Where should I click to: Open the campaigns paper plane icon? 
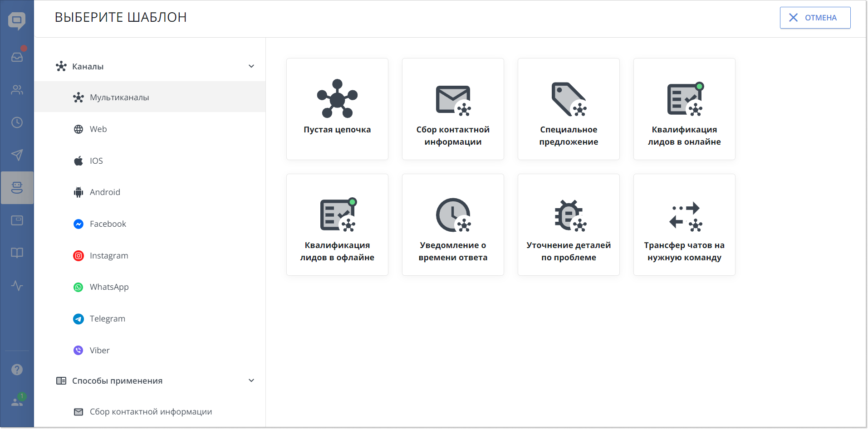coord(17,155)
